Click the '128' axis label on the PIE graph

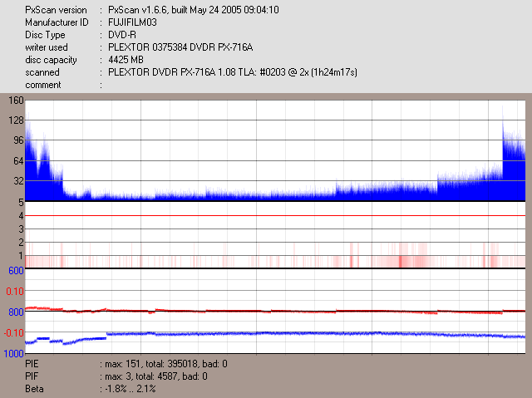pyautogui.click(x=16, y=120)
